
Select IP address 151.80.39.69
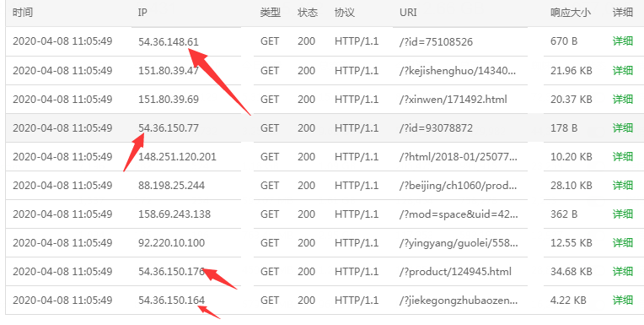click(x=169, y=99)
